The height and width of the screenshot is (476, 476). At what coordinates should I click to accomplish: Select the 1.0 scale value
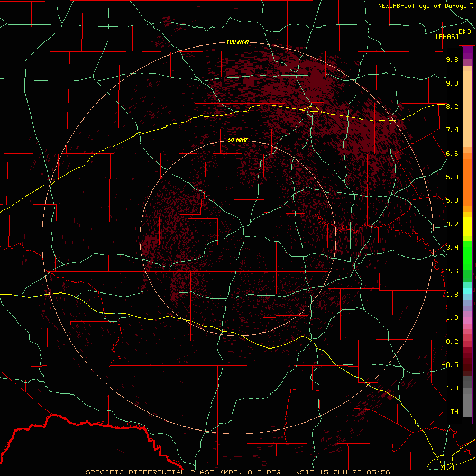pyautogui.click(x=452, y=318)
